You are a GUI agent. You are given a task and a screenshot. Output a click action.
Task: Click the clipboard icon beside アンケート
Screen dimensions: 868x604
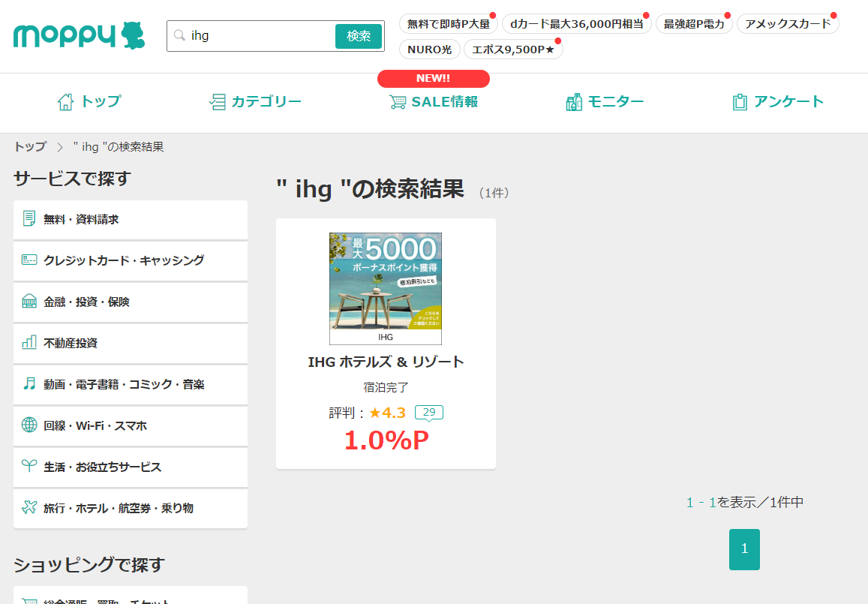(x=740, y=102)
